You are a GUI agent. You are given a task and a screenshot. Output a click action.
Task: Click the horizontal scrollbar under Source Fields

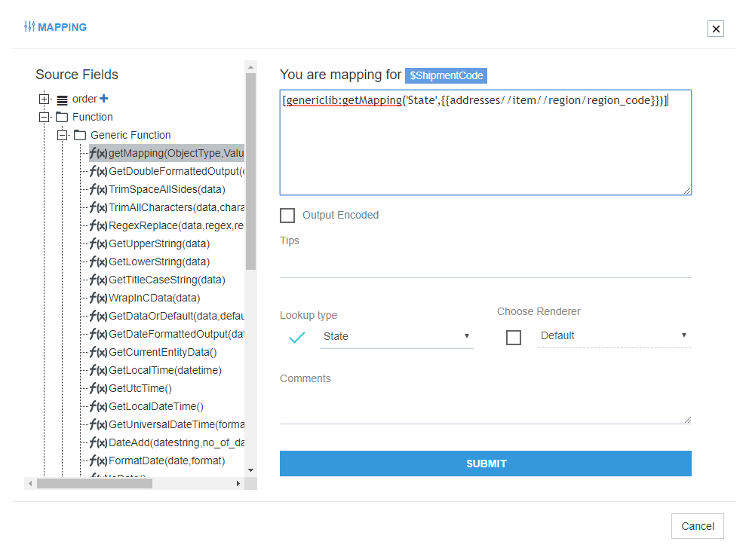pos(94,483)
